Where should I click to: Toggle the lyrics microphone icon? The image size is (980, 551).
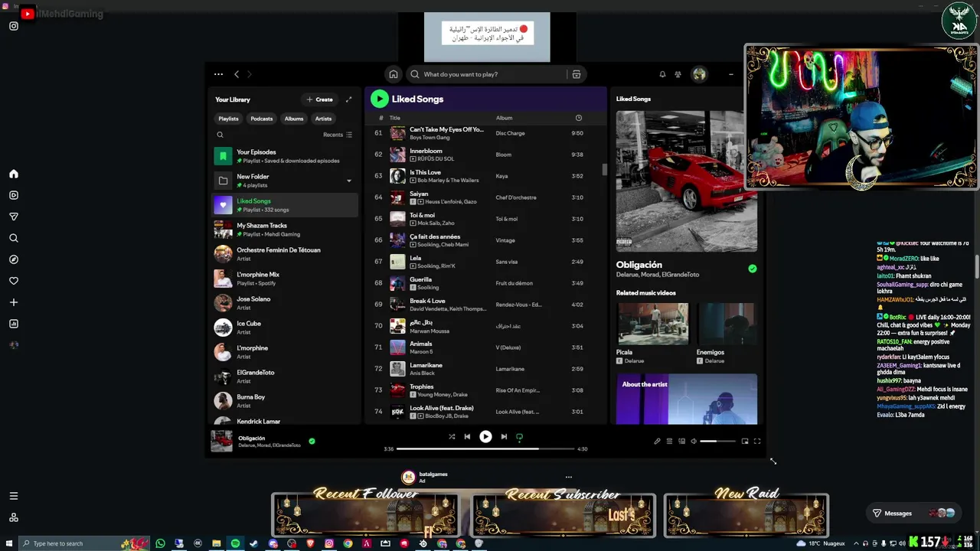pyautogui.click(x=657, y=441)
